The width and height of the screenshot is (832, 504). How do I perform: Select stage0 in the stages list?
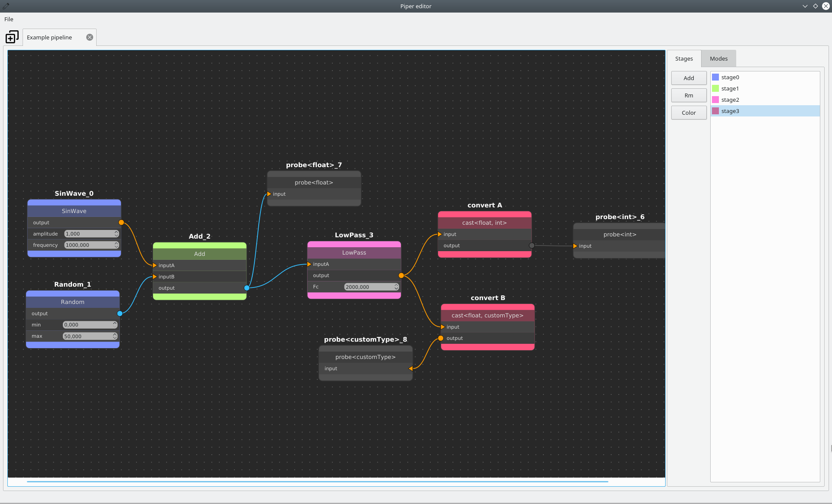point(730,78)
